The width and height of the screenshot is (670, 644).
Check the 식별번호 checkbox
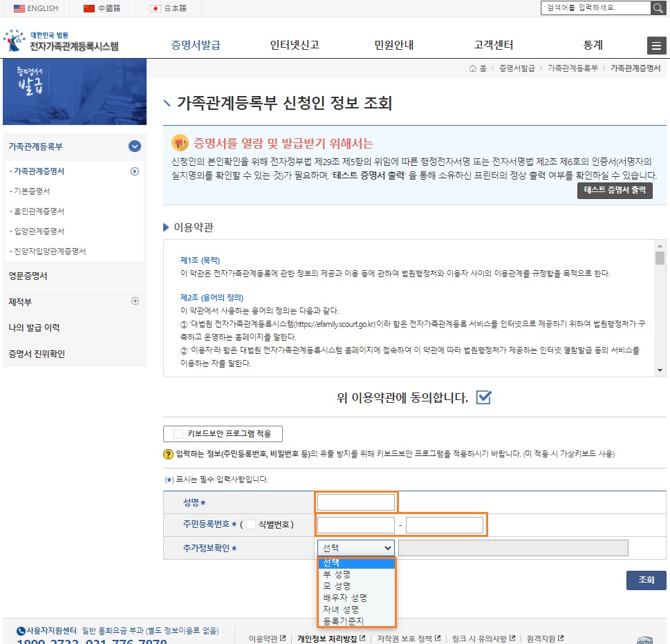point(251,524)
